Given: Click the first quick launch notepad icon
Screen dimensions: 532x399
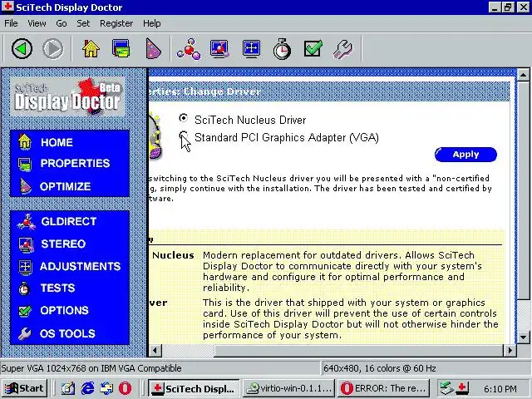Looking at the screenshot, I should click(x=68, y=388).
